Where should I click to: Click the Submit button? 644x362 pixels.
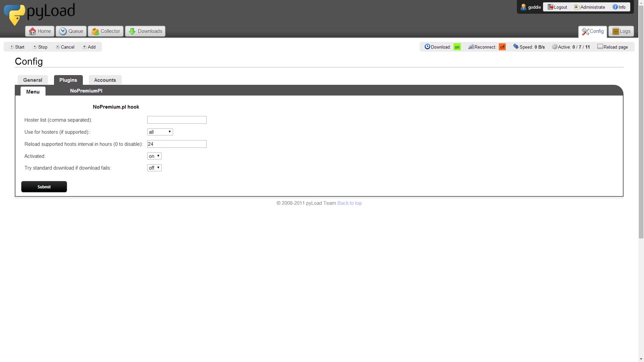coord(44,186)
